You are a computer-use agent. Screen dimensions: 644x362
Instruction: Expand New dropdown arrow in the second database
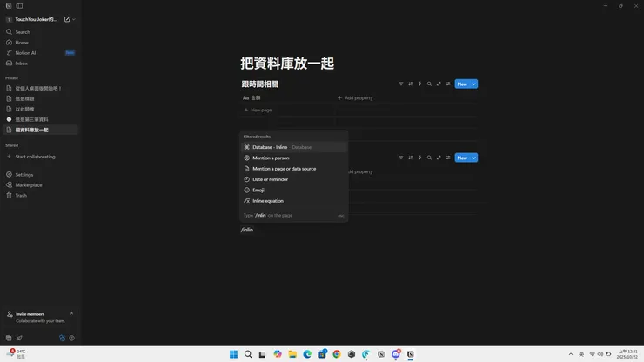tap(474, 158)
